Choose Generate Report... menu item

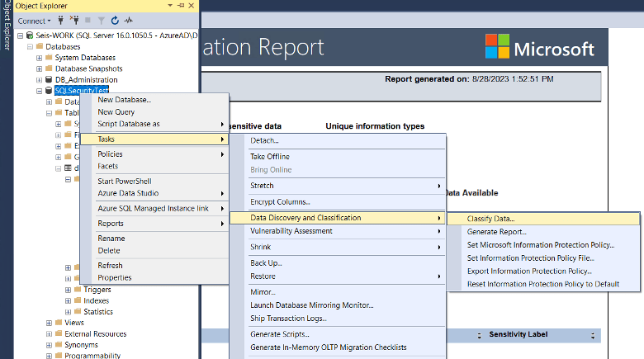click(x=543, y=232)
